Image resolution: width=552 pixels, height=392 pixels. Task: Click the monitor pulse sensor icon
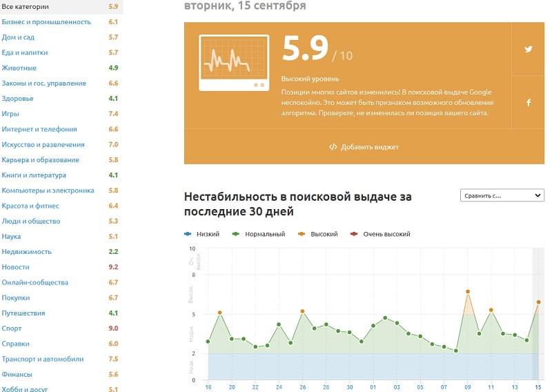coord(234,63)
